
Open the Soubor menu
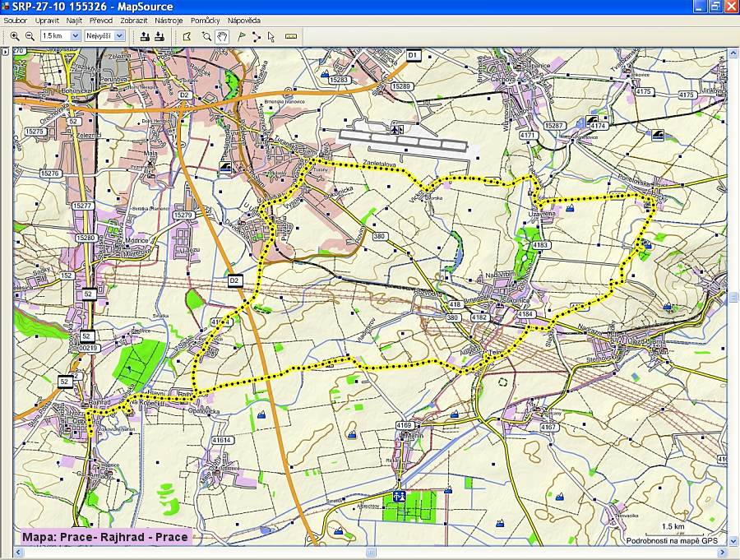pyautogui.click(x=16, y=20)
